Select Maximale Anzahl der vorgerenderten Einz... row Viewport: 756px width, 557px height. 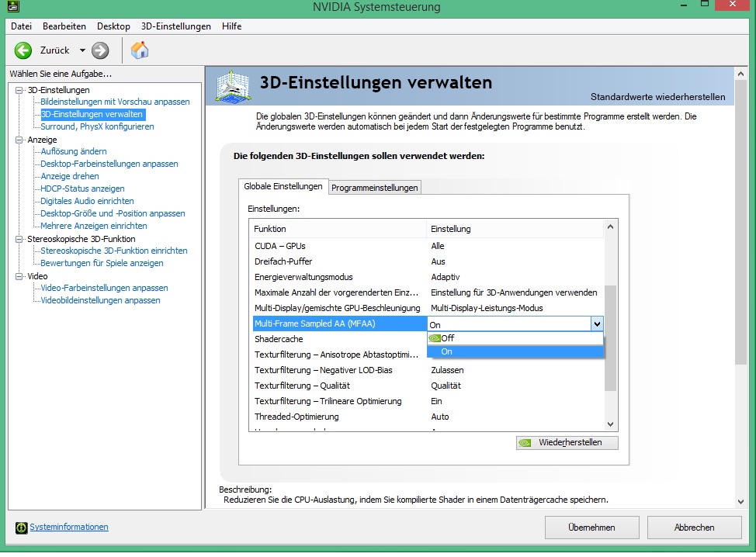[x=428, y=292]
